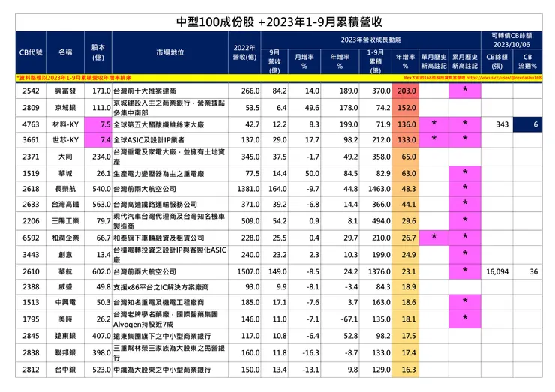Select the 1-9月累積(億) header cell
The width and height of the screenshot is (555, 392).
tap(375, 61)
